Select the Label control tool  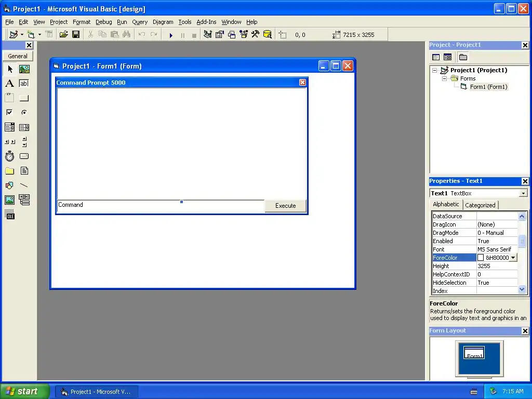[10, 84]
